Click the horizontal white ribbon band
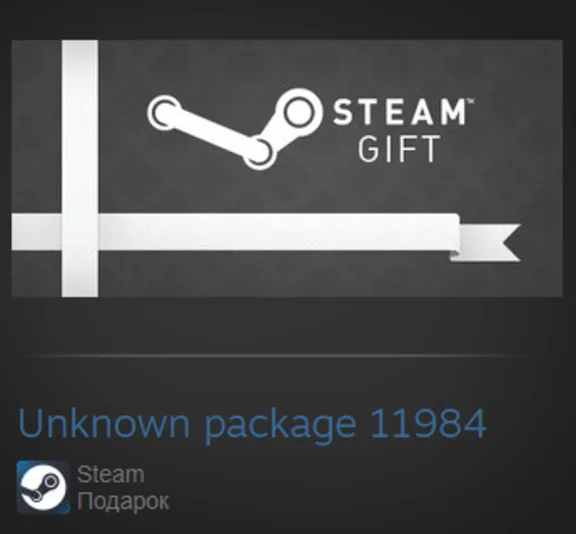 pyautogui.click(x=235, y=232)
